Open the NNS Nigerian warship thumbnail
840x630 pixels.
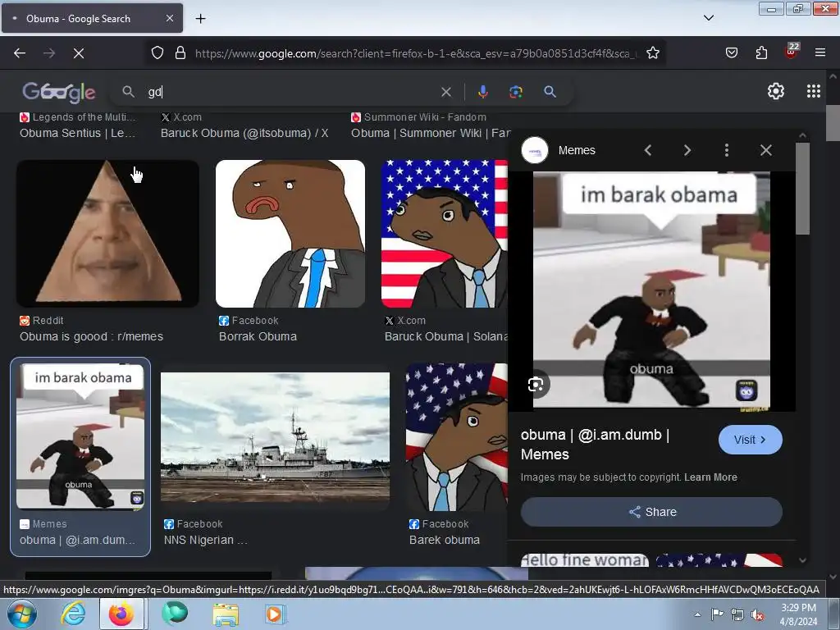click(276, 437)
